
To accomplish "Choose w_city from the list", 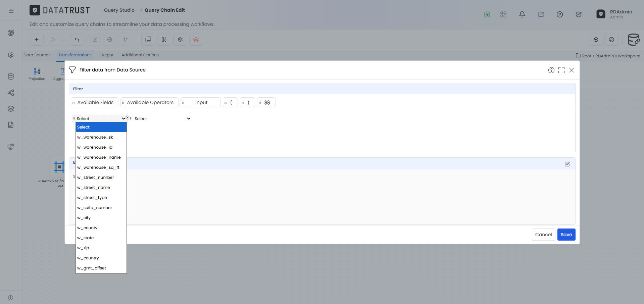I will (101, 218).
